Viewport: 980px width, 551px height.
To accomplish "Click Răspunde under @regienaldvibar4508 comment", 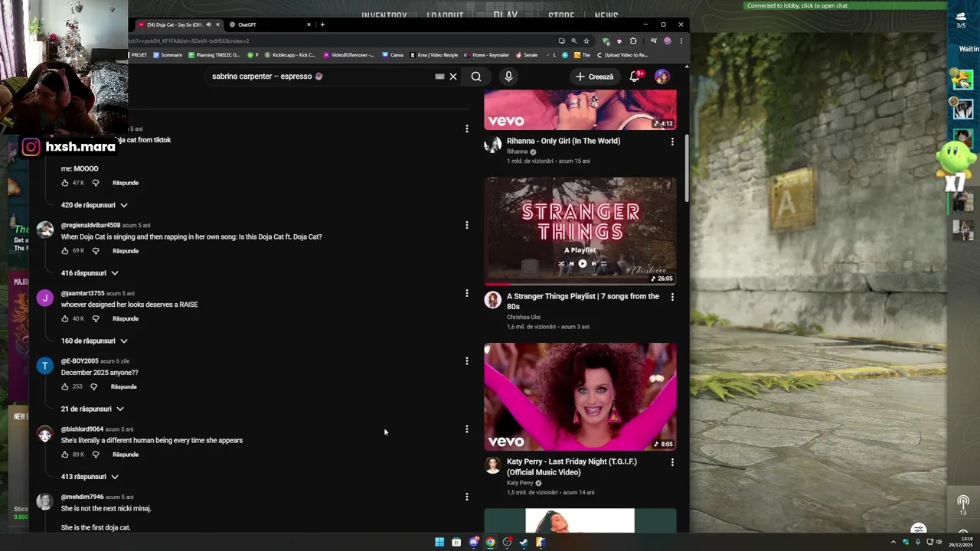I will point(126,251).
